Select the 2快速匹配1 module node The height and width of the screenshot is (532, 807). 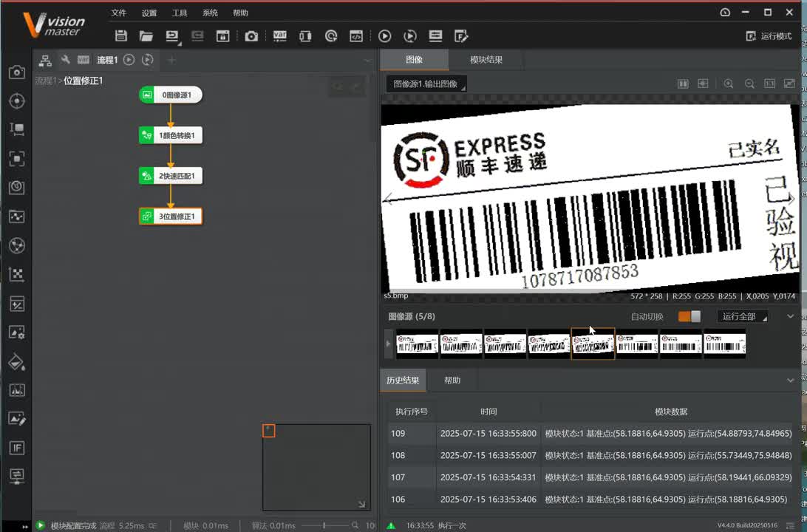pyautogui.click(x=171, y=176)
